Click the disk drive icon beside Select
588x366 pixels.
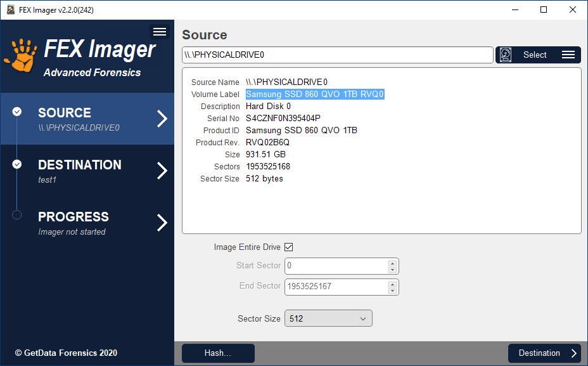coord(506,55)
